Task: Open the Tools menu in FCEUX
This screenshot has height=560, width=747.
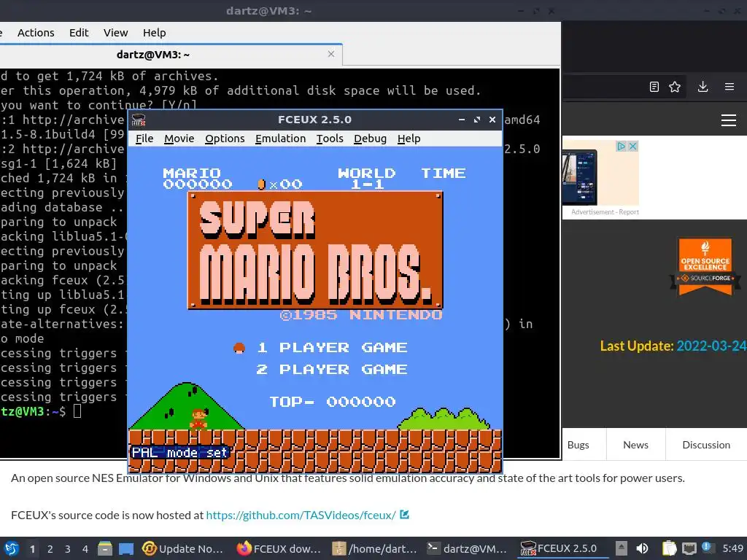Action: click(x=330, y=139)
